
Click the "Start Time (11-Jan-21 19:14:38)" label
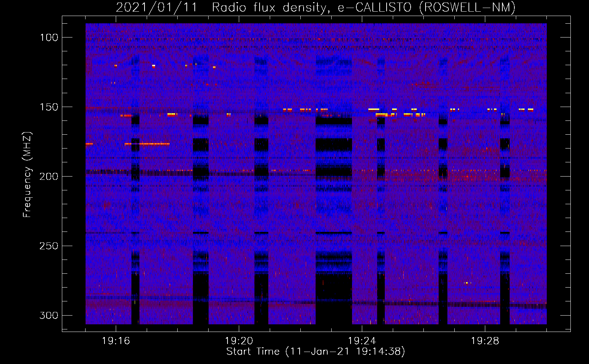316,352
